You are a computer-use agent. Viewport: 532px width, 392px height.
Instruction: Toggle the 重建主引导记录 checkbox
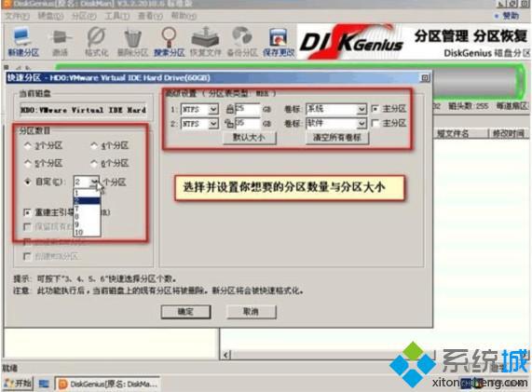point(27,212)
